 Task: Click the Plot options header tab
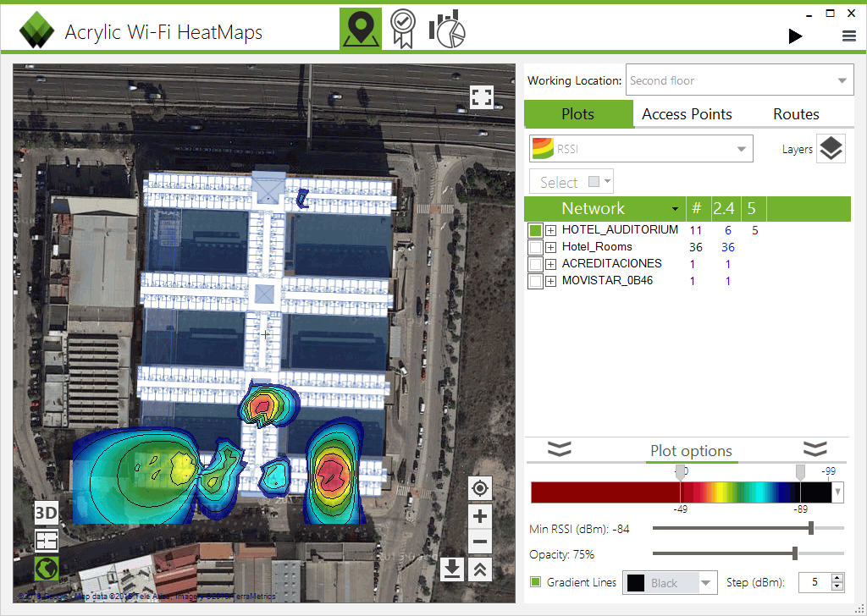pyautogui.click(x=691, y=451)
